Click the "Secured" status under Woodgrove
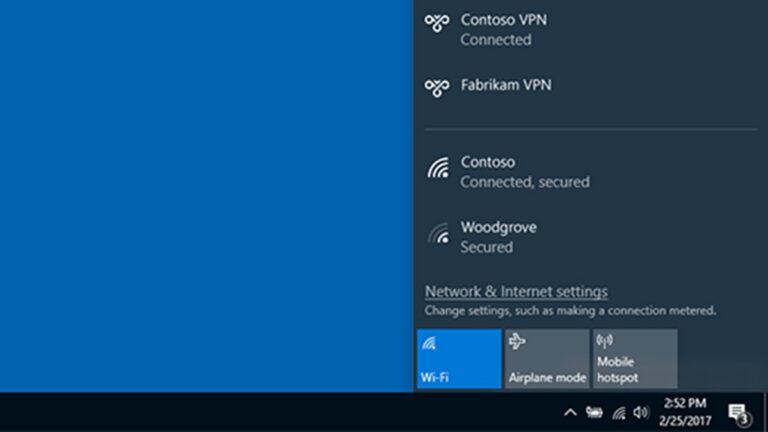Image resolution: width=768 pixels, height=432 pixels. point(486,247)
